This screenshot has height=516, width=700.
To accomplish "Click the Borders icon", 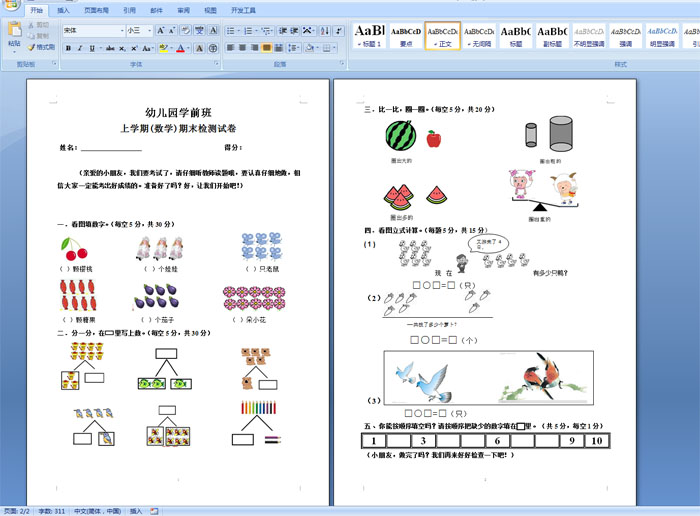I will pos(326,48).
